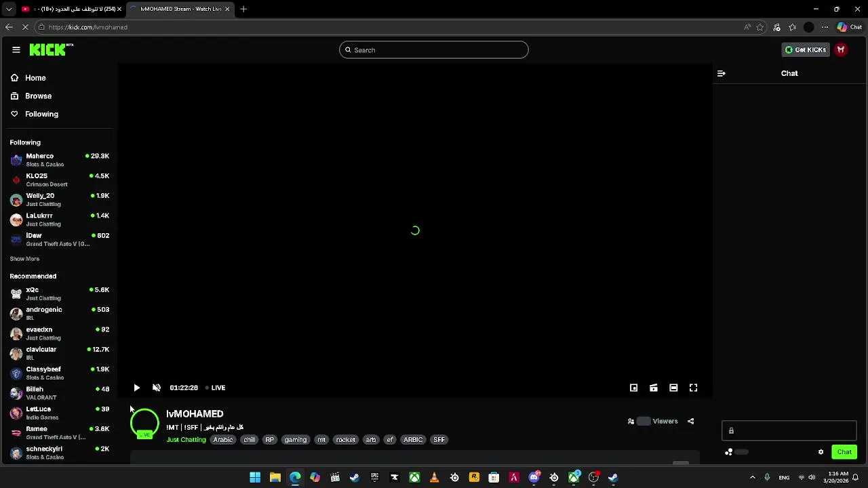Go to Home in the sidebar
The width and height of the screenshot is (868, 488).
click(x=28, y=78)
